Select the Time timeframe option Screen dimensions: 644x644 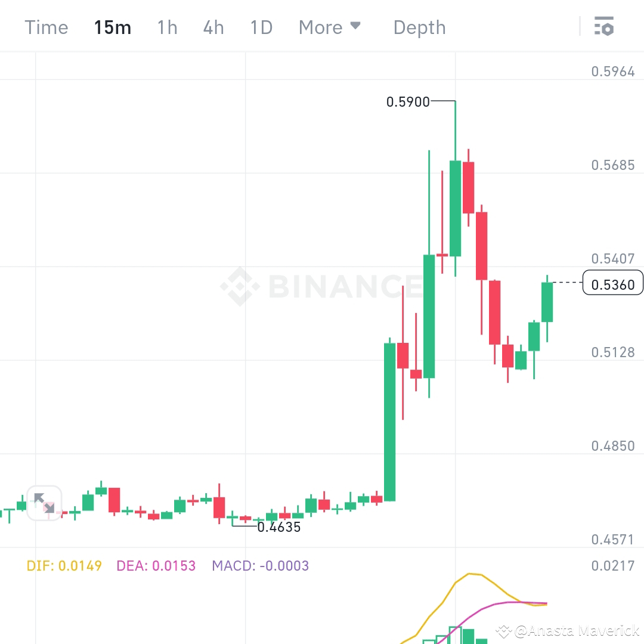click(46, 27)
